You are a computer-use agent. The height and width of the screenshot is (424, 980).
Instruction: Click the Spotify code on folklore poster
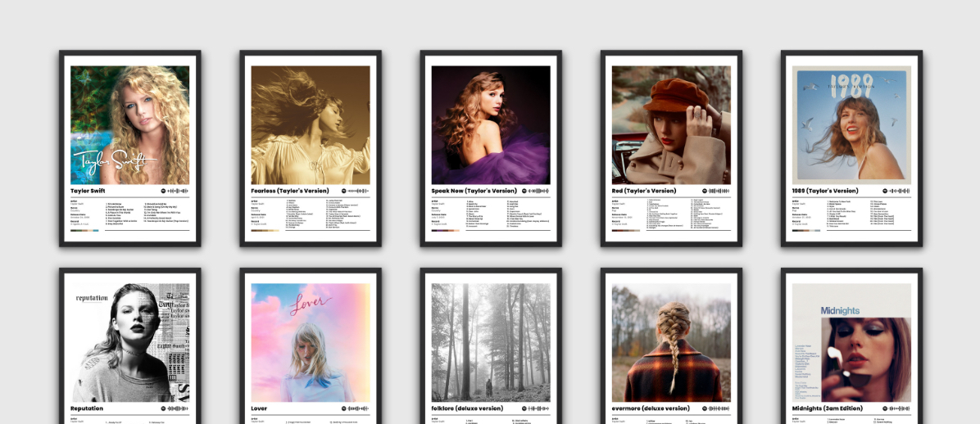point(533,408)
